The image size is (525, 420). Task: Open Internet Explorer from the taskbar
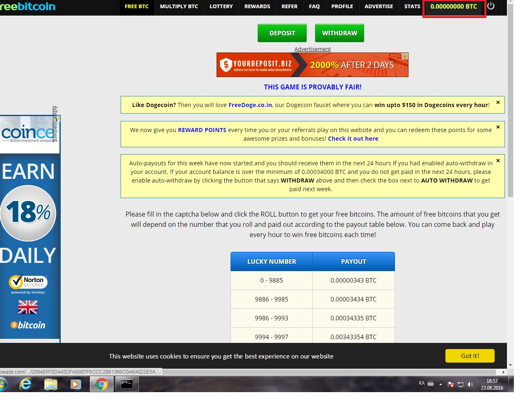click(26, 384)
